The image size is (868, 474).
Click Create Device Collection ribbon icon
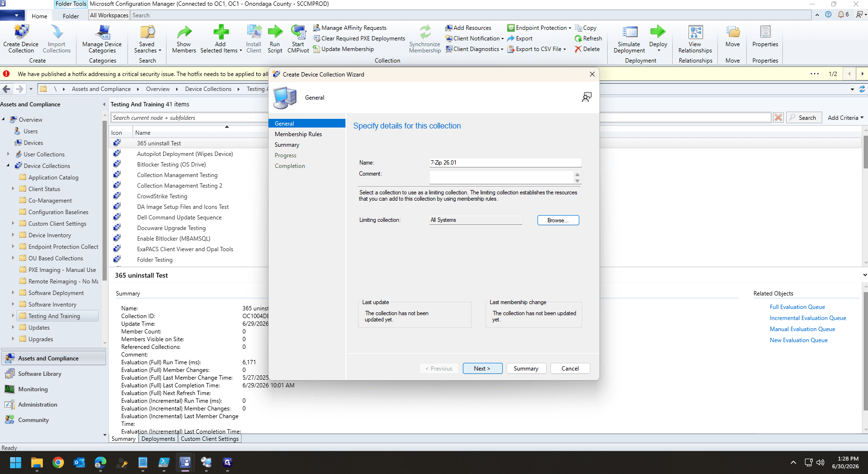pos(21,39)
